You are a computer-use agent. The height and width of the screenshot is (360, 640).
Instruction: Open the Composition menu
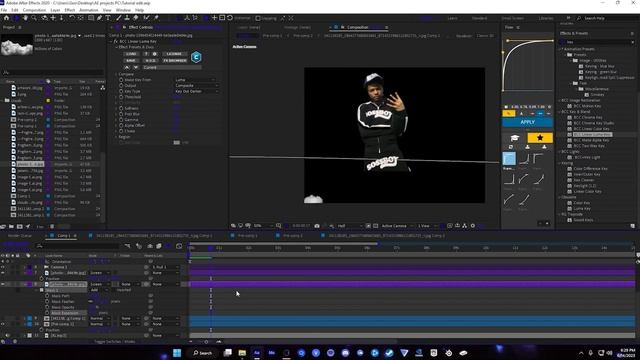(34, 10)
